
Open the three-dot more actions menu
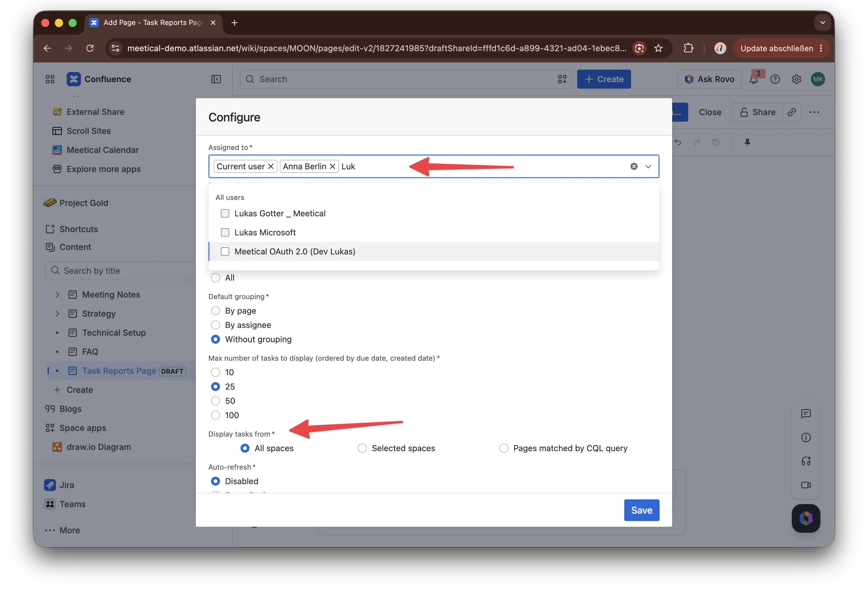pyautogui.click(x=814, y=112)
